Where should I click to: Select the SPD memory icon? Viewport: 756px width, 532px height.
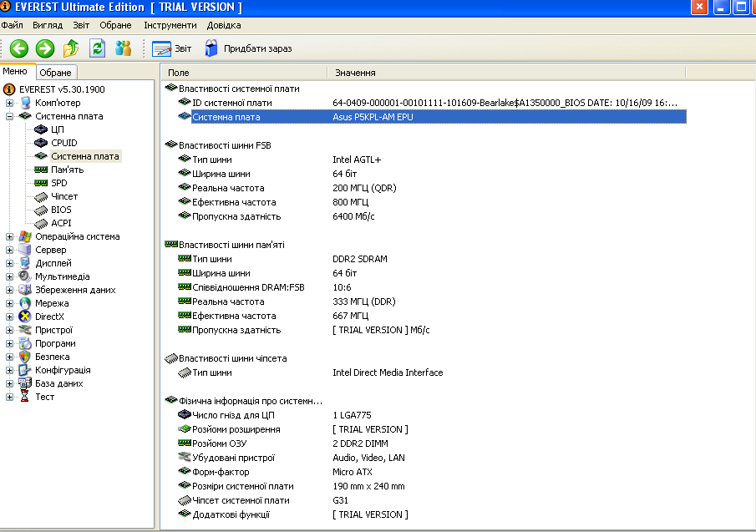coord(41,183)
